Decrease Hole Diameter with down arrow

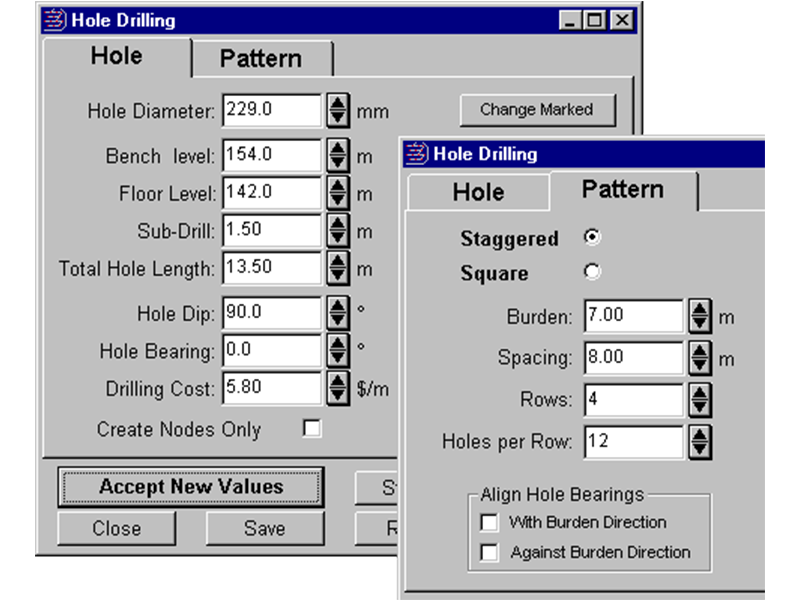coord(338,118)
